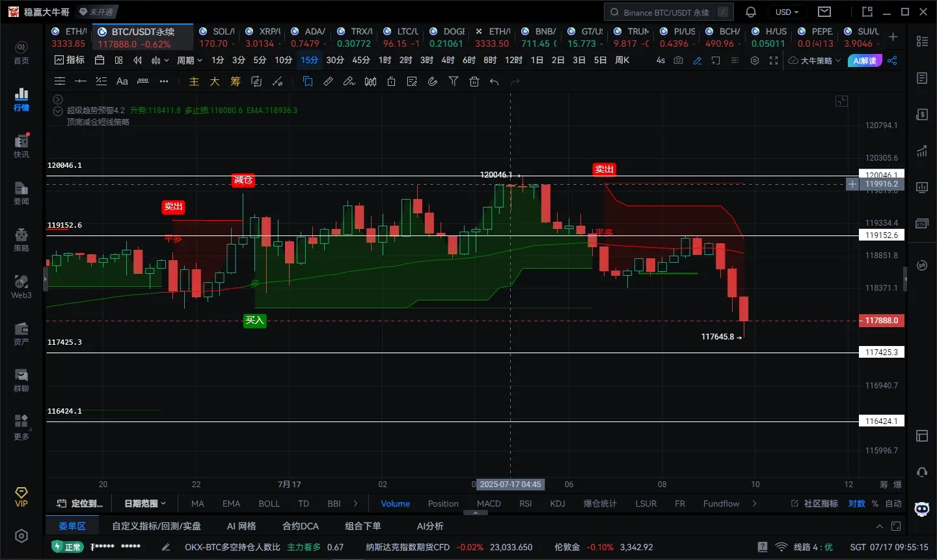Screen dimensions: 937x560
Task: Open chart settings hexagon icon in toolbar
Action: (755, 60)
